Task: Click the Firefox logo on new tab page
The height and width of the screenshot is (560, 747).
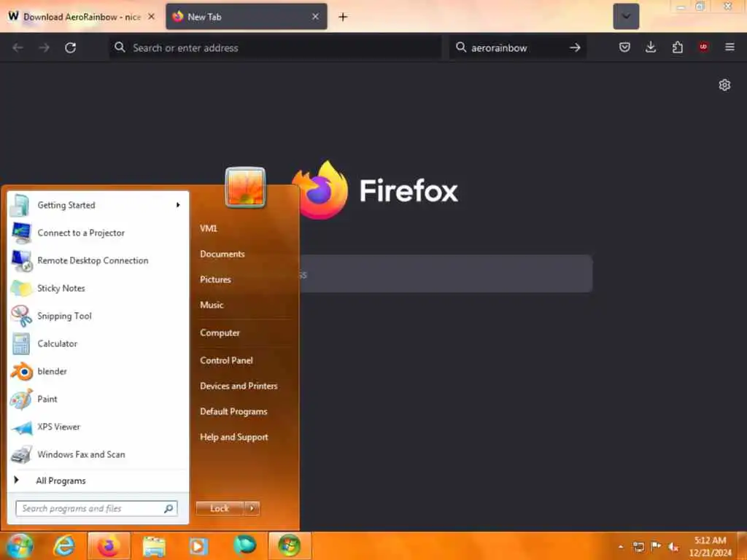Action: pyautogui.click(x=320, y=190)
